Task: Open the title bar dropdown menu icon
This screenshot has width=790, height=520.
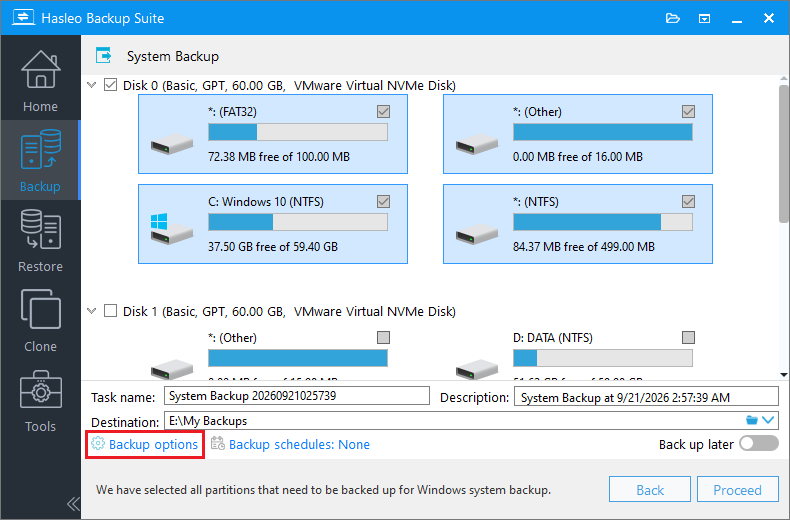Action: (704, 19)
